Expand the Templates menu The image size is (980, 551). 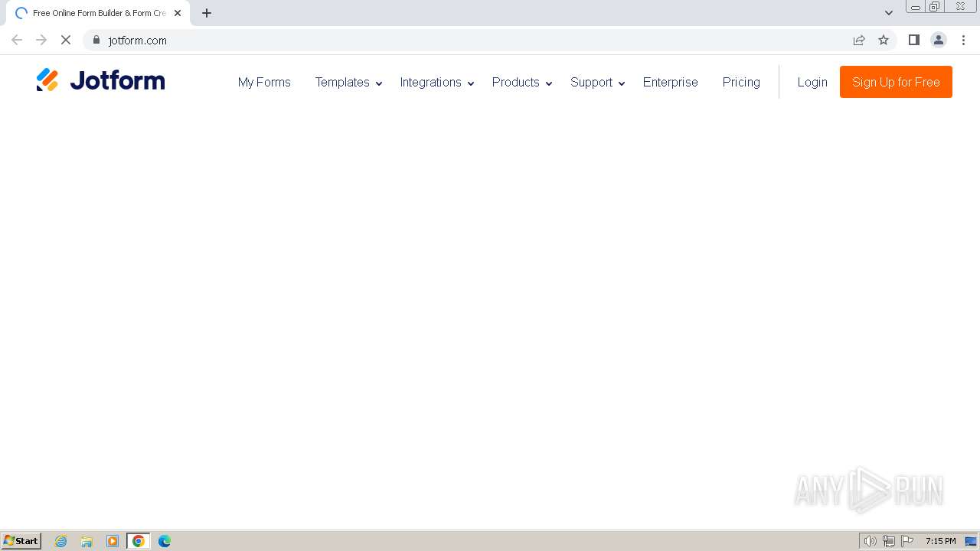click(x=348, y=82)
